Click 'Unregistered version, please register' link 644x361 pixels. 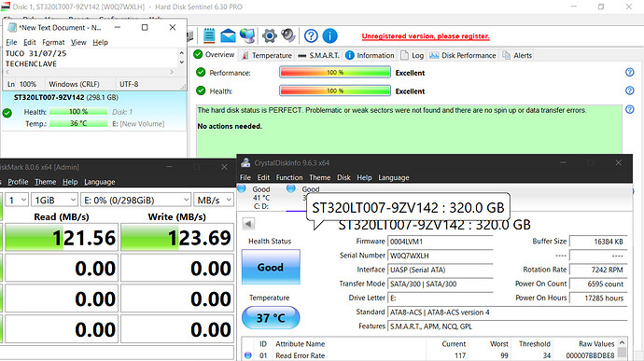coord(426,36)
